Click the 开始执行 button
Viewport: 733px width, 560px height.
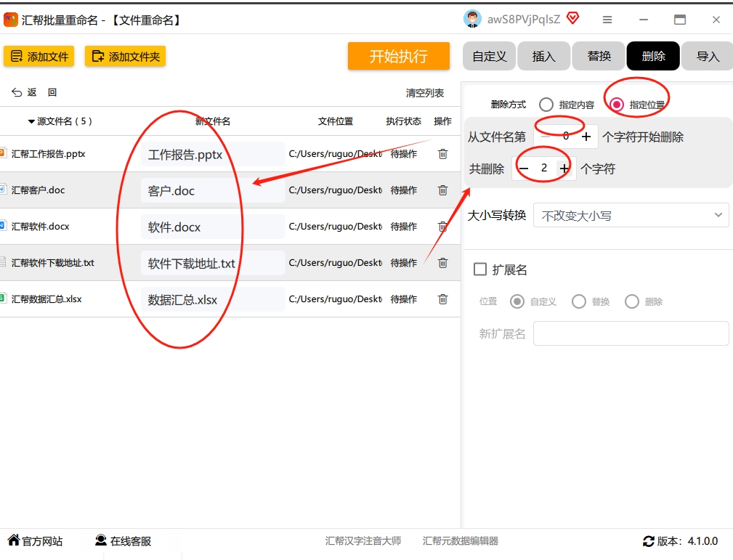pos(399,56)
